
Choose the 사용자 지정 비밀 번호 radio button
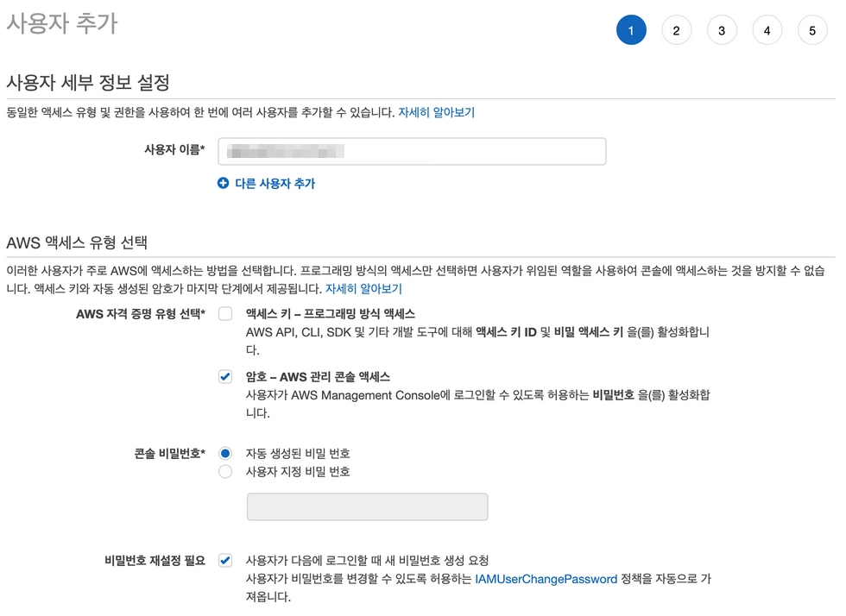click(225, 472)
